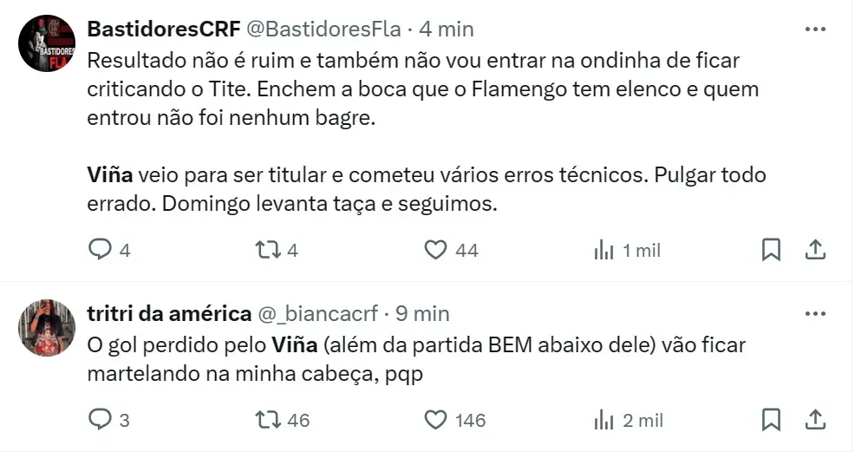Click the @BastidoresFla handle
This screenshot has width=868, height=452.
coord(324,29)
